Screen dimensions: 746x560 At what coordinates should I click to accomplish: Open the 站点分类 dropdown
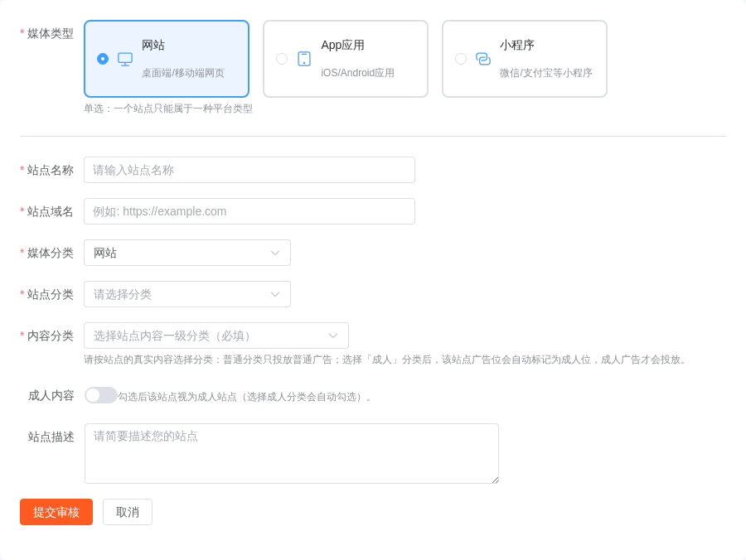(187, 294)
